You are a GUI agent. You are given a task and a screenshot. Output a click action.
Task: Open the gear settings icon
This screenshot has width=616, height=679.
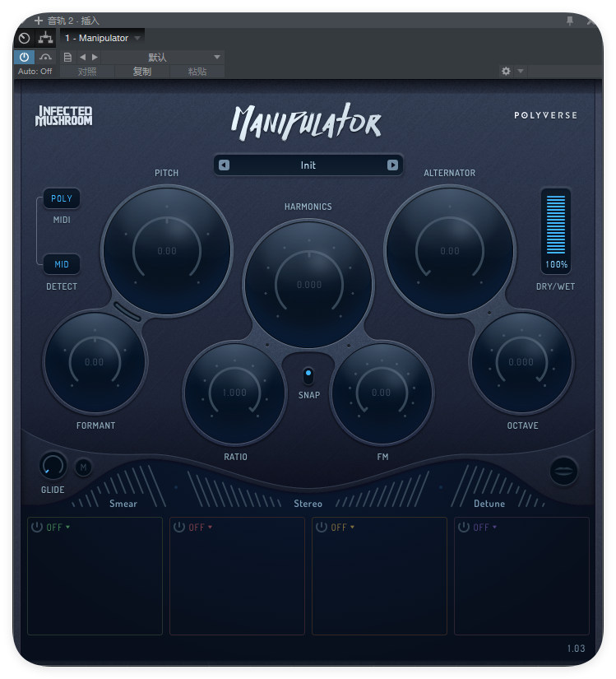coord(506,71)
